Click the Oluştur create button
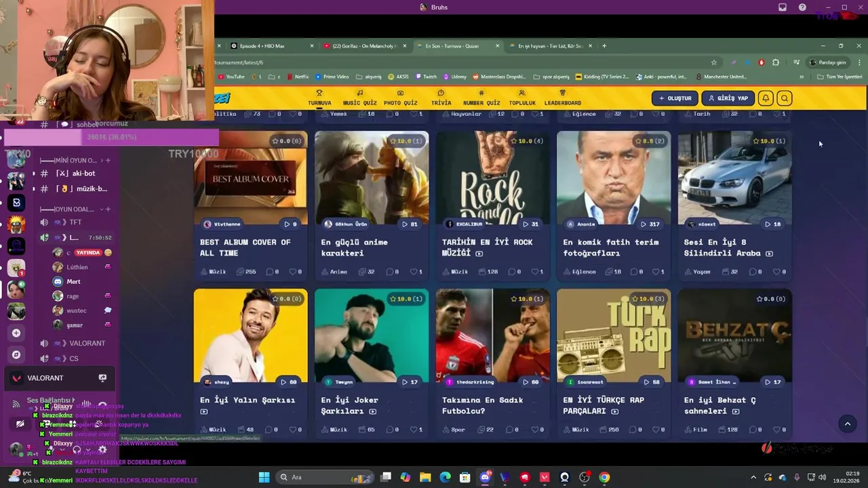 pyautogui.click(x=675, y=98)
